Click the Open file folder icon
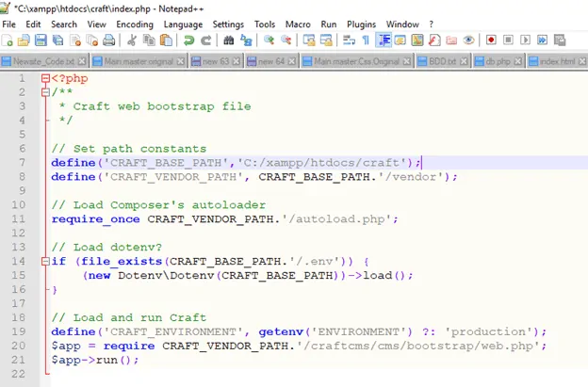Image resolution: width=588 pixels, height=387 pixels. click(24, 40)
